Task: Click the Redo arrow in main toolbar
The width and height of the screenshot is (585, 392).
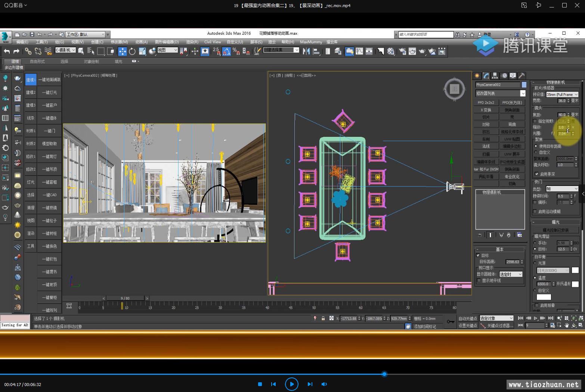Action: click(x=16, y=51)
